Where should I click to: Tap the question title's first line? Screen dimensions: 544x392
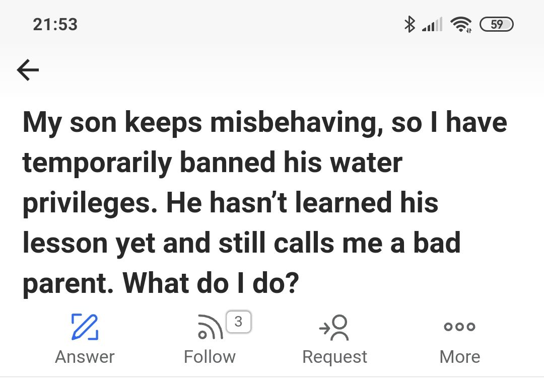tap(264, 123)
